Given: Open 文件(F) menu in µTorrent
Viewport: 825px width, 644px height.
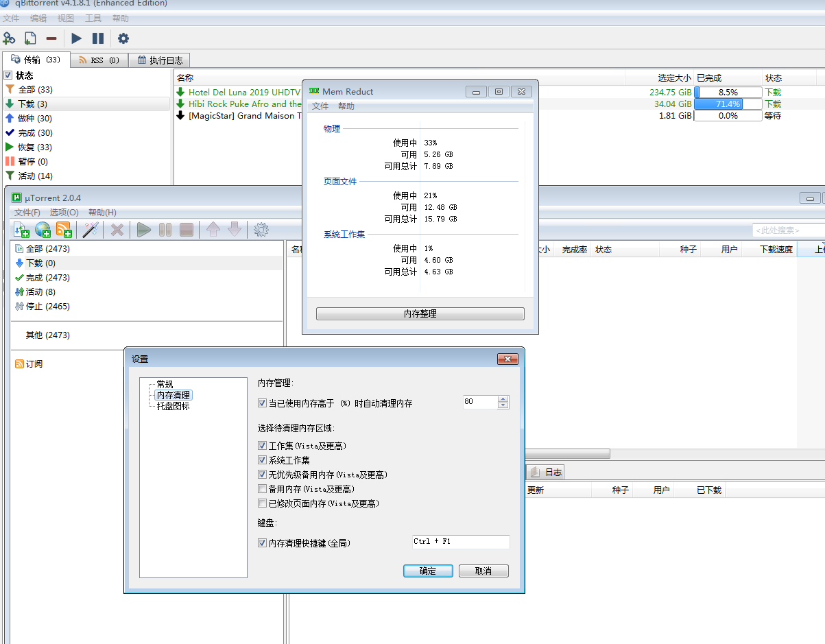Looking at the screenshot, I should tap(27, 213).
